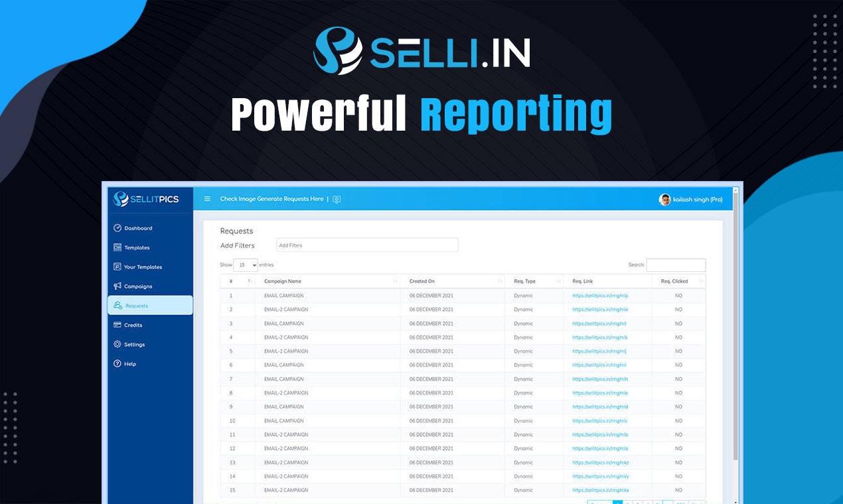This screenshot has height=504, width=843.
Task: Select EMAIL CAMPAIGN in row 10
Action: point(284,420)
